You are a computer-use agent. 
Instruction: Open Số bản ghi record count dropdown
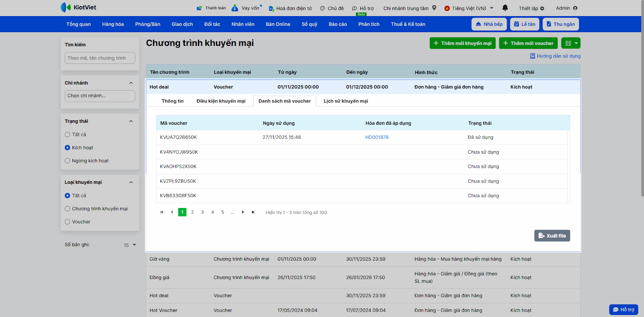(x=130, y=245)
